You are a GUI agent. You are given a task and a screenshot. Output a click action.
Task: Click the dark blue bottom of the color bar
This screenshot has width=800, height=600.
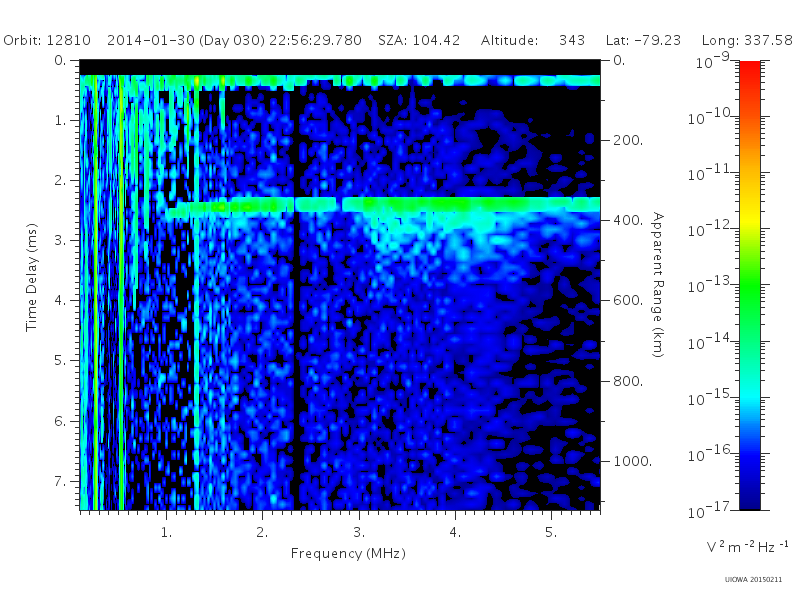(x=750, y=495)
